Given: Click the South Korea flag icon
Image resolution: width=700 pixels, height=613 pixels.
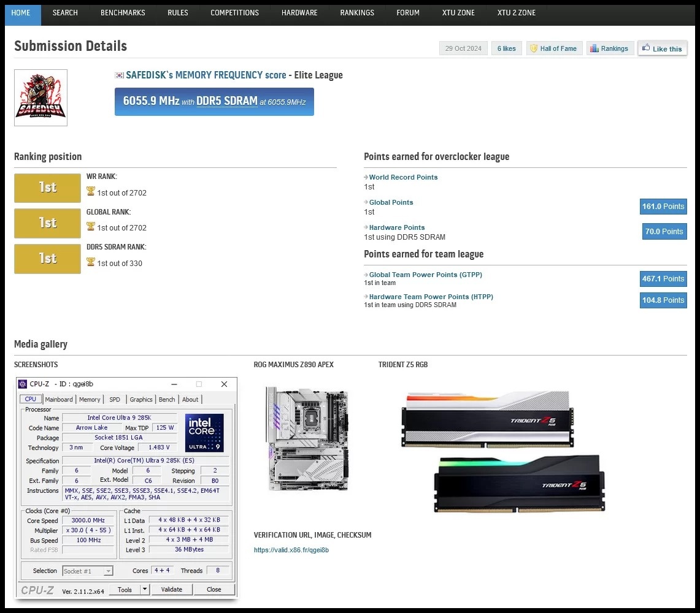Looking at the screenshot, I should (x=119, y=75).
